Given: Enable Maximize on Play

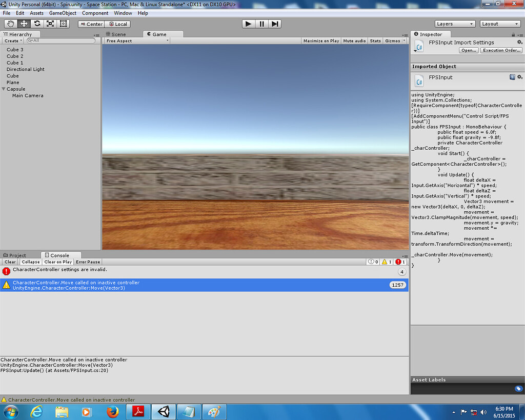Looking at the screenshot, I should 321,41.
